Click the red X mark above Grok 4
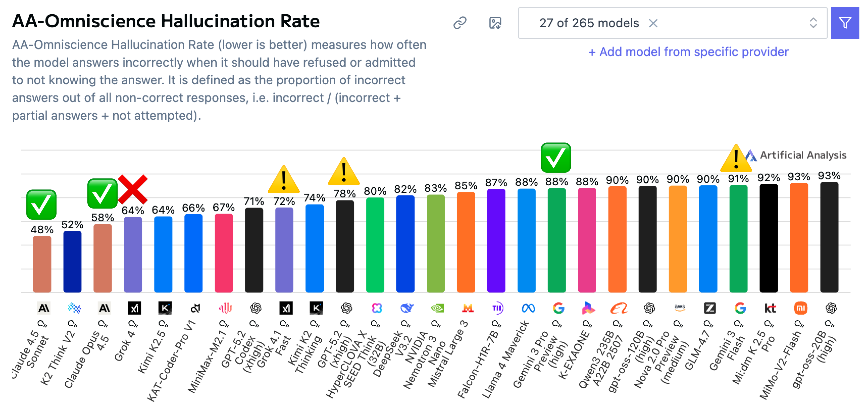 tap(133, 189)
